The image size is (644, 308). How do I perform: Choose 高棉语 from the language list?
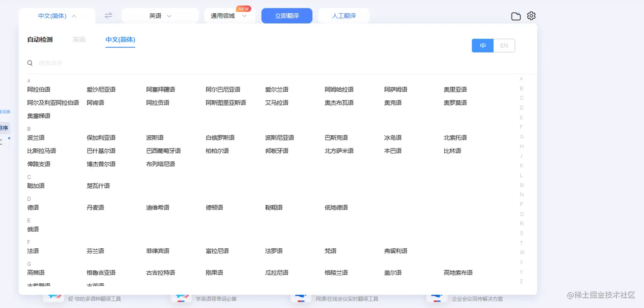point(36,273)
